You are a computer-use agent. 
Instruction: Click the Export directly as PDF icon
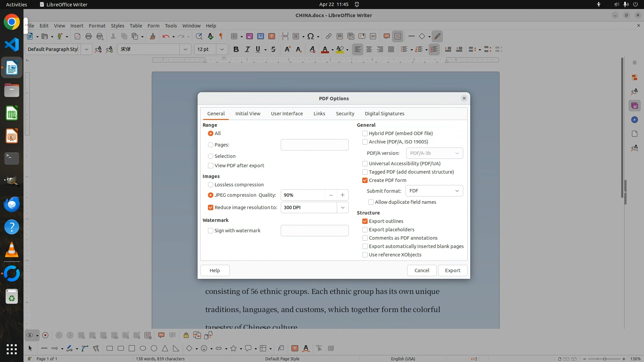pyautogui.click(x=77, y=36)
